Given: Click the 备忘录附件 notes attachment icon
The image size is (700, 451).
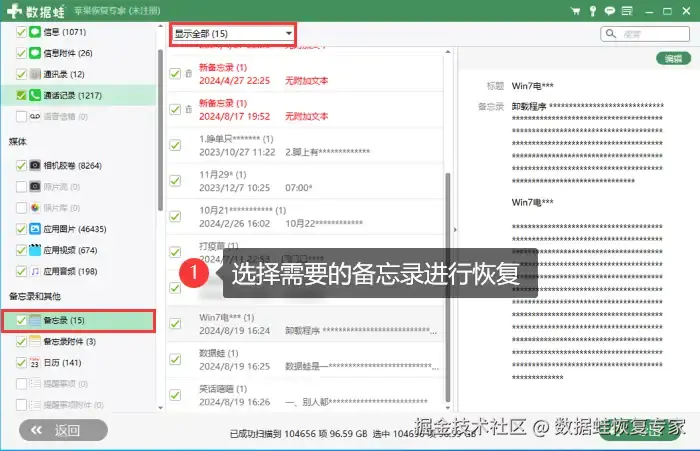Looking at the screenshot, I should point(35,341).
